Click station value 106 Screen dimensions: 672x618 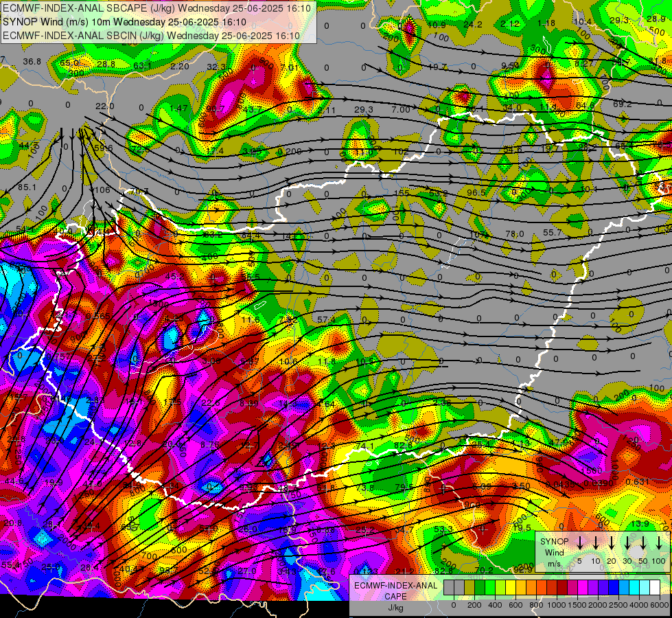pos(102,190)
